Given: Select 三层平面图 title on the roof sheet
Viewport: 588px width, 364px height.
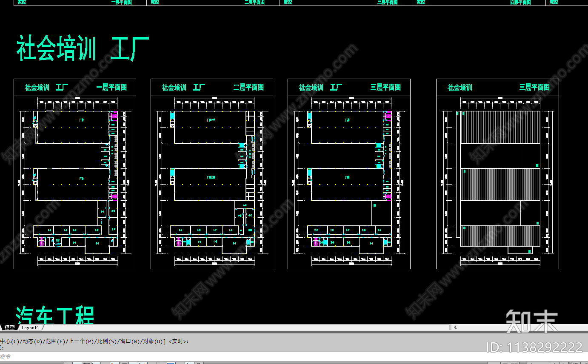Looking at the screenshot, I should (x=534, y=88).
